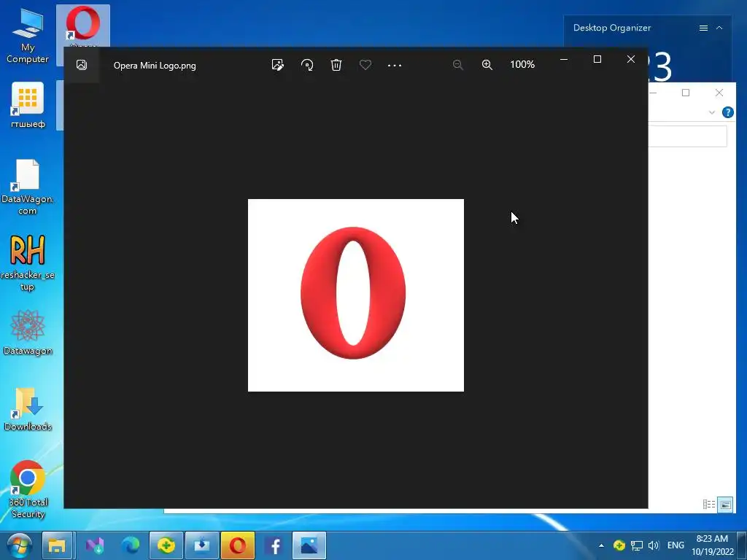747x560 pixels.
Task: Zoom in on the image
Action: (487, 65)
